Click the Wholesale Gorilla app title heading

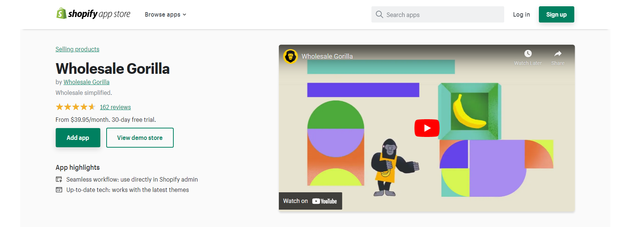(112, 69)
